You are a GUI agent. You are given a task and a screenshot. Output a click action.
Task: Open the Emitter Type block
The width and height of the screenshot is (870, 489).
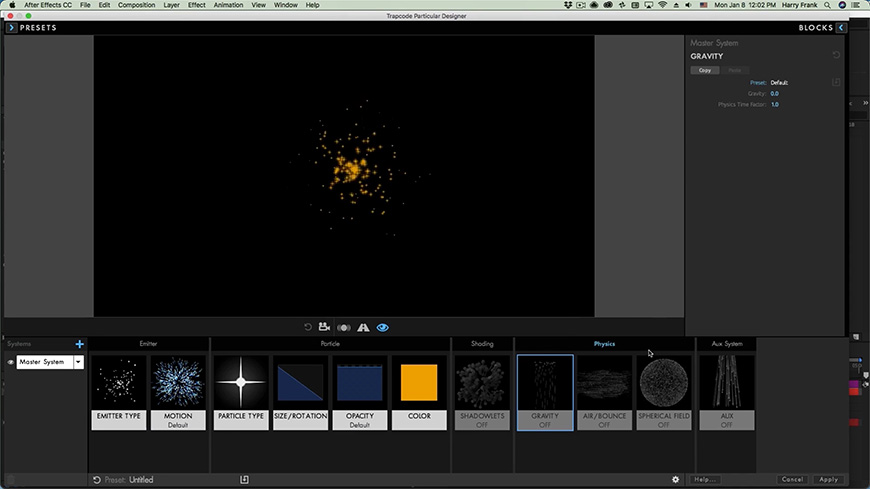coord(119,392)
